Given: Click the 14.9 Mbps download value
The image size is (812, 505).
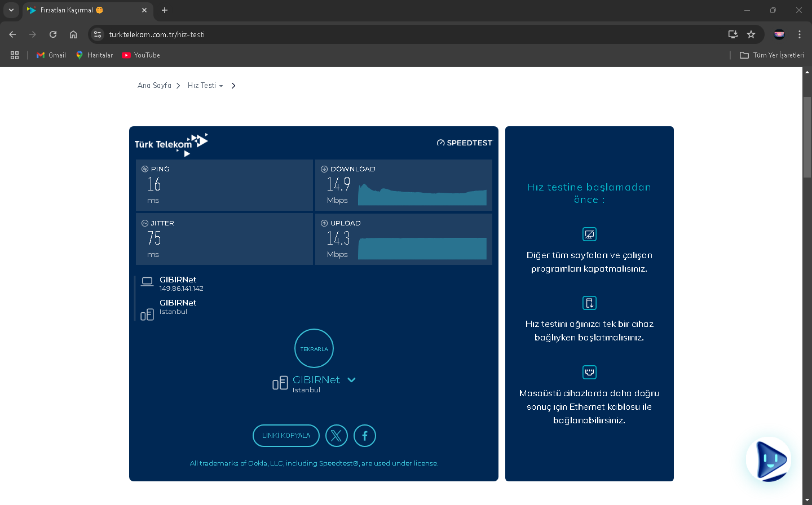Looking at the screenshot, I should (x=338, y=184).
